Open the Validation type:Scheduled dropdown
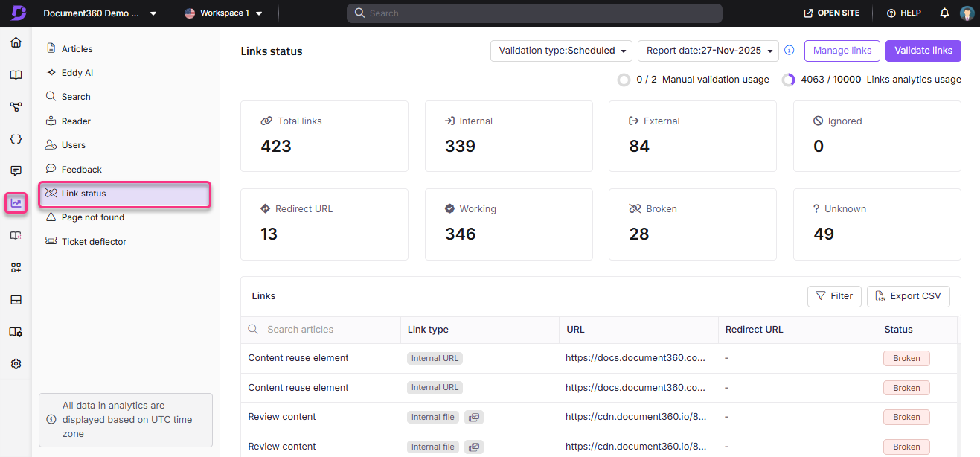Viewport: 980px width, 457px height. [x=560, y=51]
